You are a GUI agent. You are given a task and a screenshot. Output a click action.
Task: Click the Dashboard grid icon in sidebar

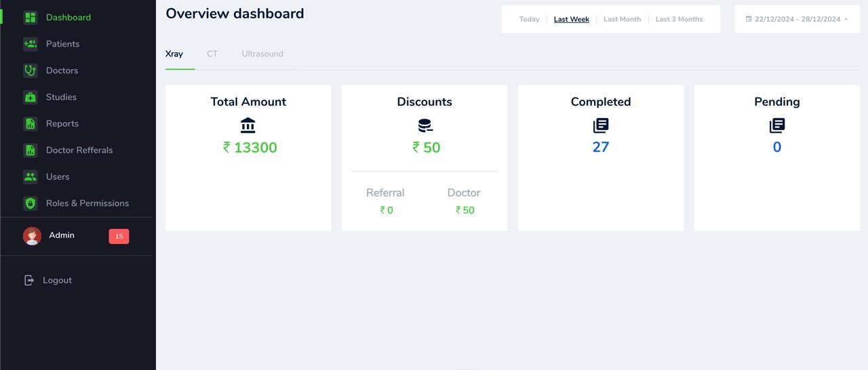(x=30, y=18)
